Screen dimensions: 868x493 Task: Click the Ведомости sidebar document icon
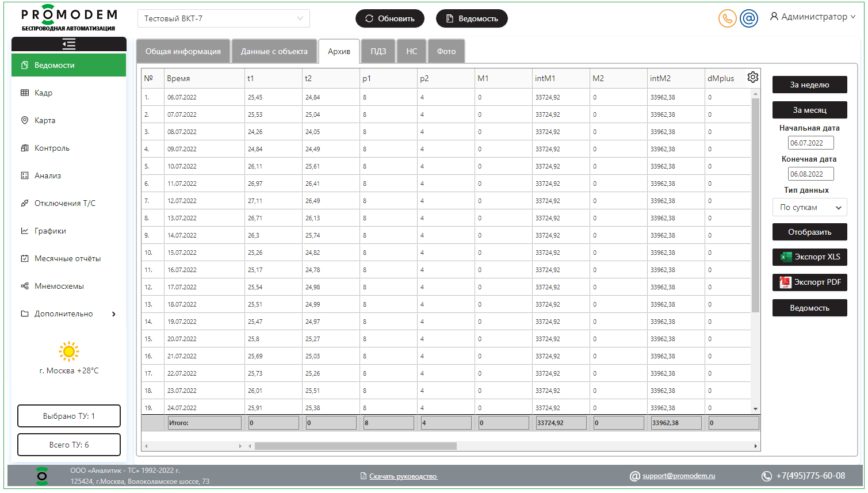click(25, 65)
